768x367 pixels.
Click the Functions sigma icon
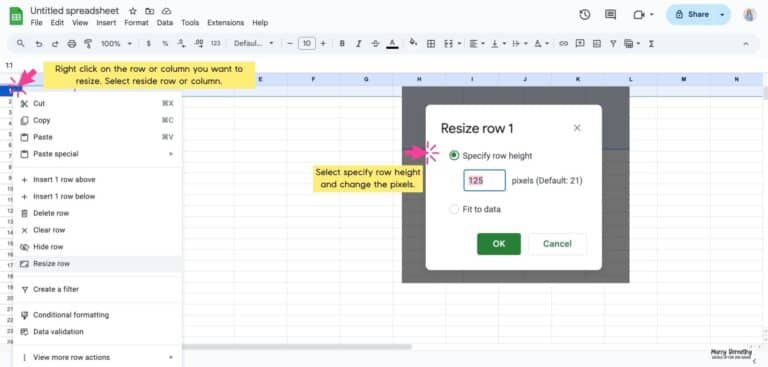pyautogui.click(x=651, y=44)
